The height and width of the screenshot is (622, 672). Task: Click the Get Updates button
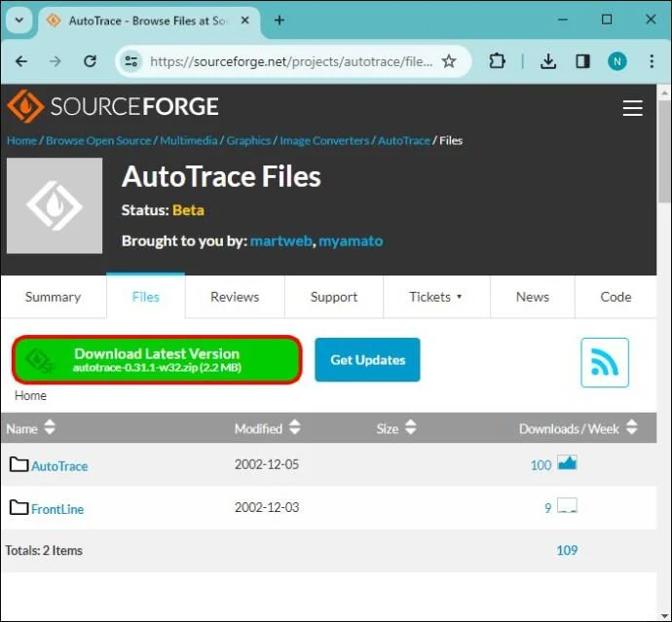point(367,360)
